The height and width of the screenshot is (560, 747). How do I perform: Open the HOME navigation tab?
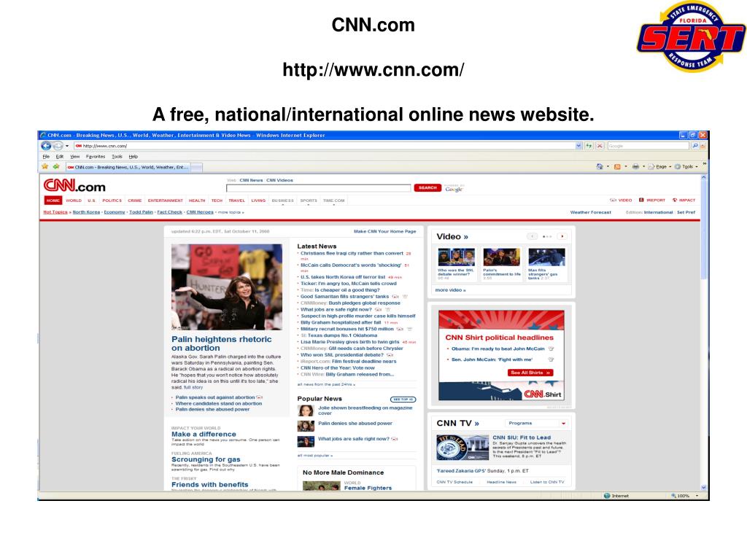tap(53, 201)
